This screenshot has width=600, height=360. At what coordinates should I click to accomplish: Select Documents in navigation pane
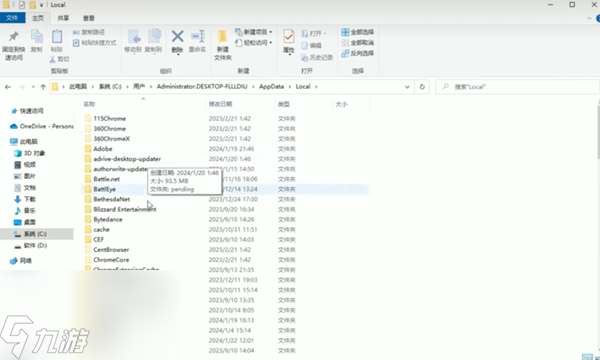pyautogui.click(x=25, y=187)
